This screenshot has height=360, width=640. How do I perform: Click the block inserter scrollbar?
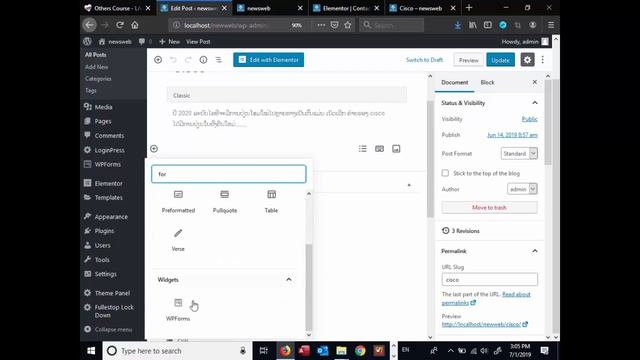309,287
